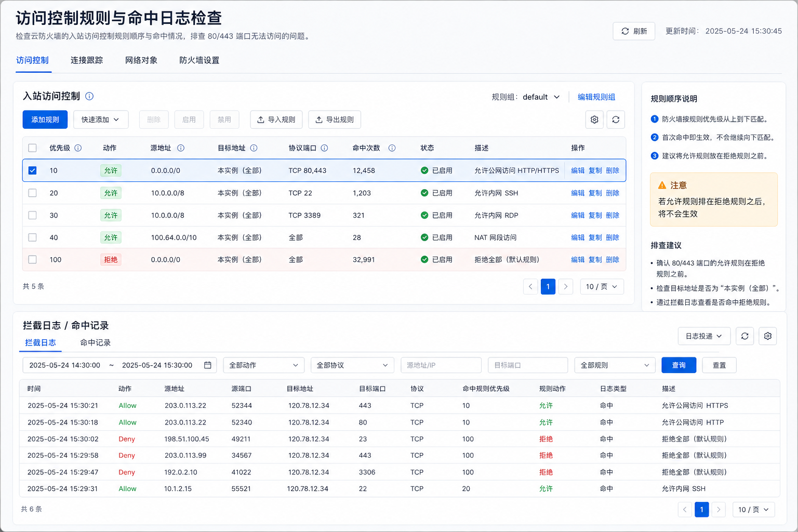The image size is (798, 532).
Task: Open the 规则组 default dropdown
Action: [x=541, y=97]
